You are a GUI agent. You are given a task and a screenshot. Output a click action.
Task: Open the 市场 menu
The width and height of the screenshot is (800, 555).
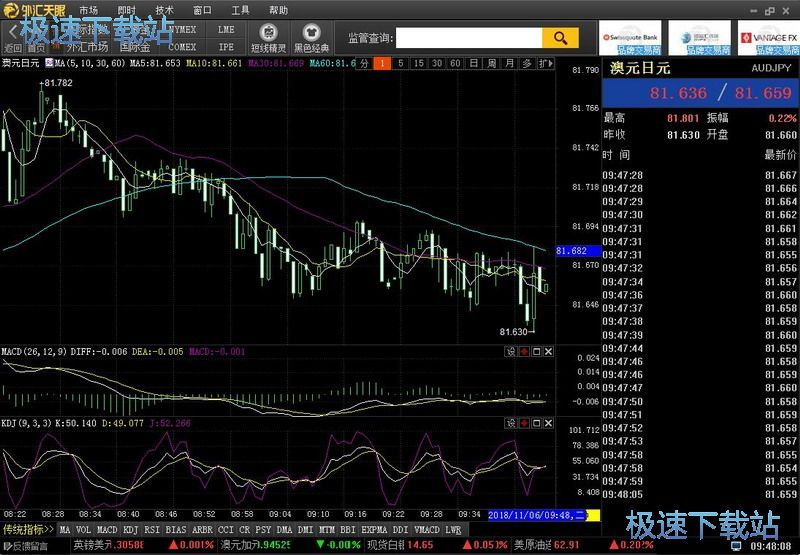88,10
